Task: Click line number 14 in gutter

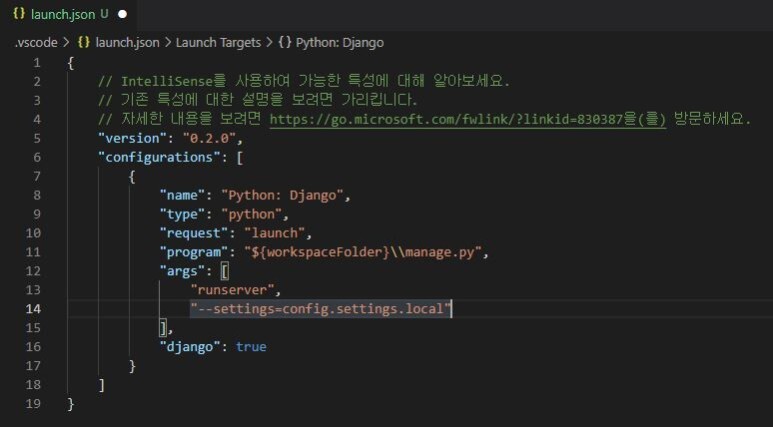Action: coord(33,309)
